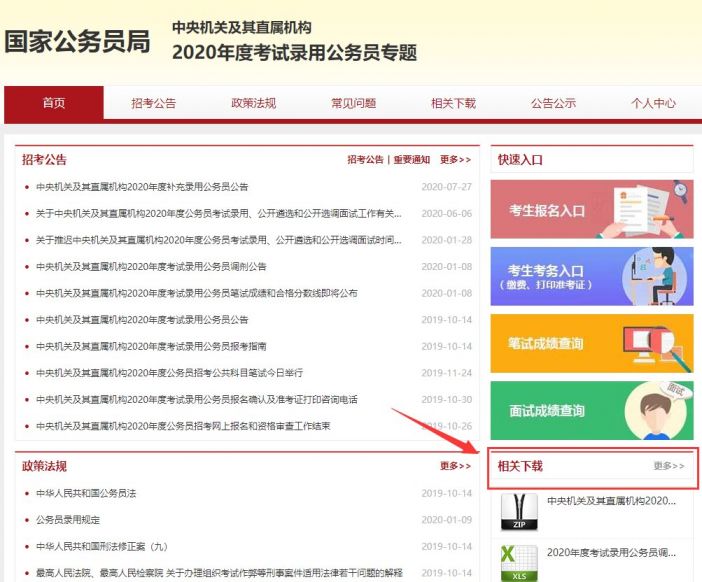Click the ZIP file download icon

(519, 511)
